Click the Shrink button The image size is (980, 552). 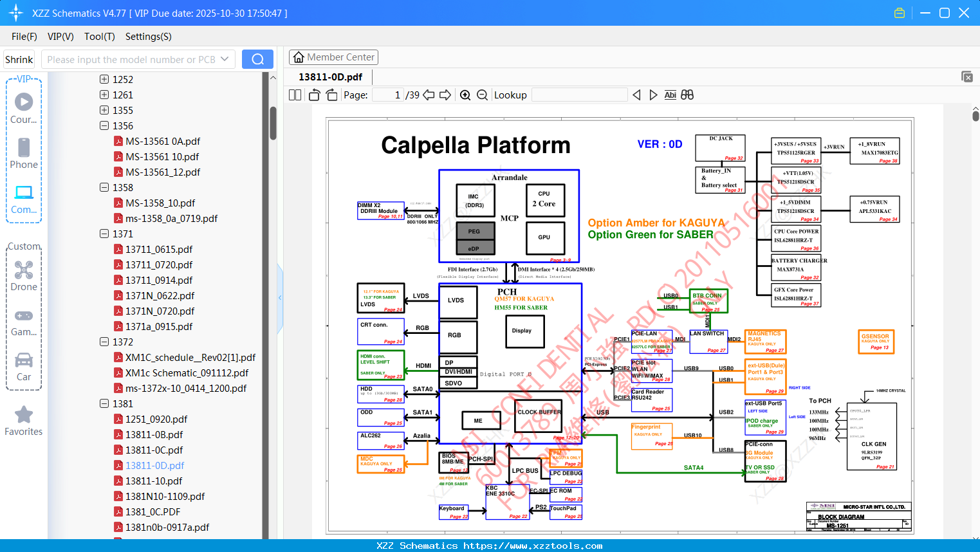[x=19, y=59]
